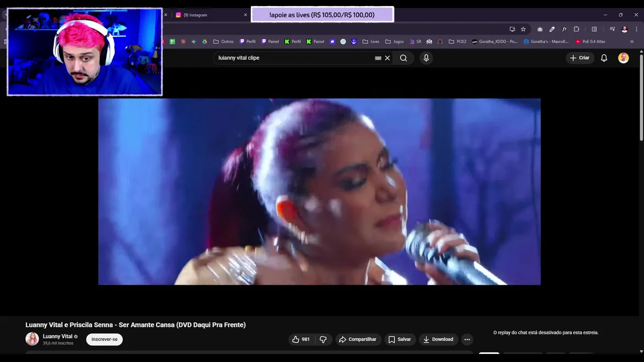
Task: Open green spreadsheet bookmark icon
Action: click(172, 42)
